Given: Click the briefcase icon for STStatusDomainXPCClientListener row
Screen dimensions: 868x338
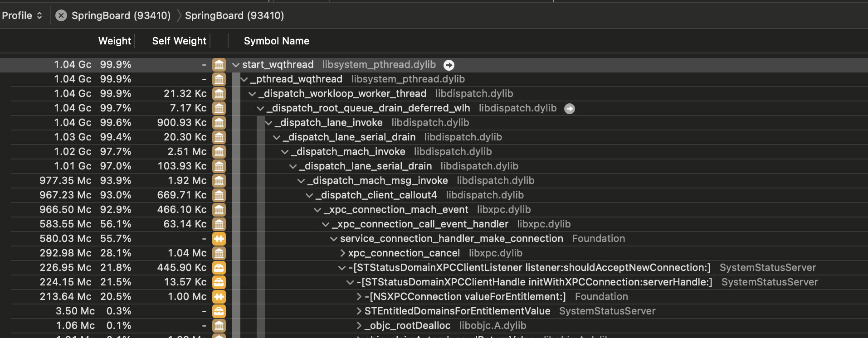Looking at the screenshot, I should tap(219, 268).
